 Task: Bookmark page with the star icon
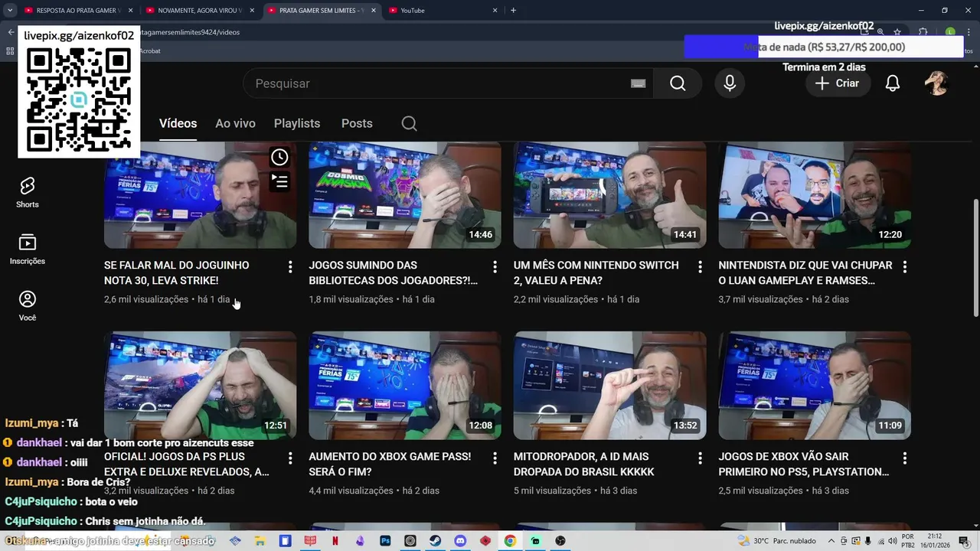pyautogui.click(x=897, y=32)
